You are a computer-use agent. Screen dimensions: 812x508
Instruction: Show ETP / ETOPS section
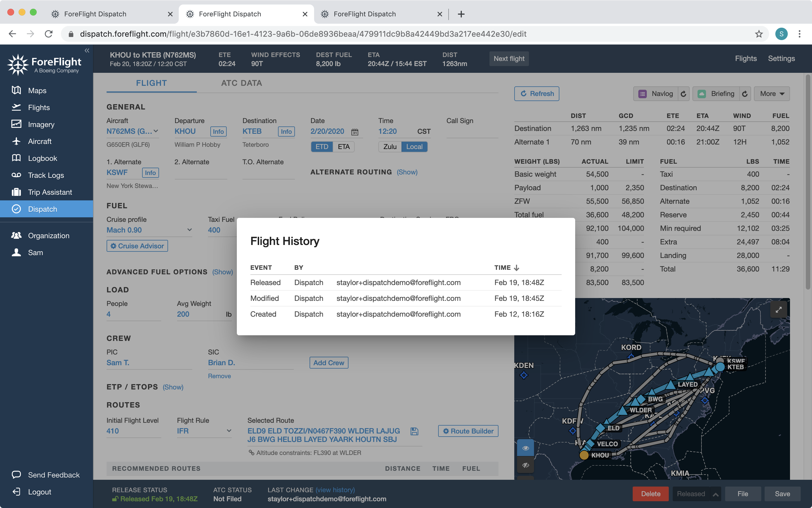click(173, 387)
